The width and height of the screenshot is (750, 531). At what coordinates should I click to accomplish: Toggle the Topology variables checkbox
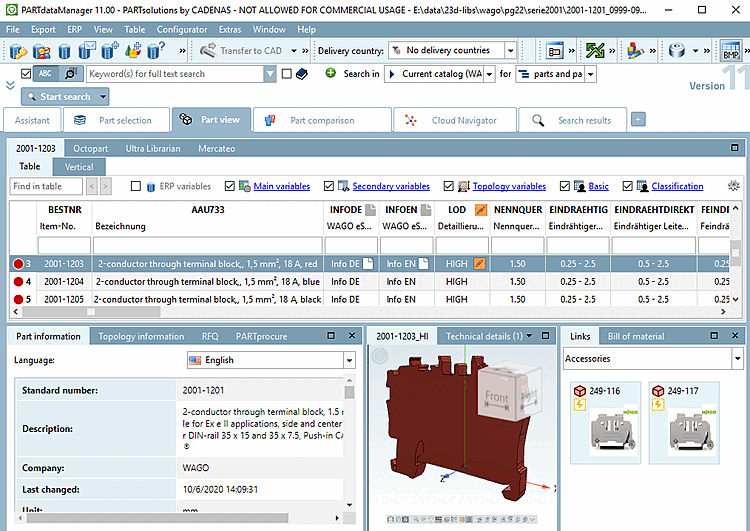pyautogui.click(x=450, y=186)
